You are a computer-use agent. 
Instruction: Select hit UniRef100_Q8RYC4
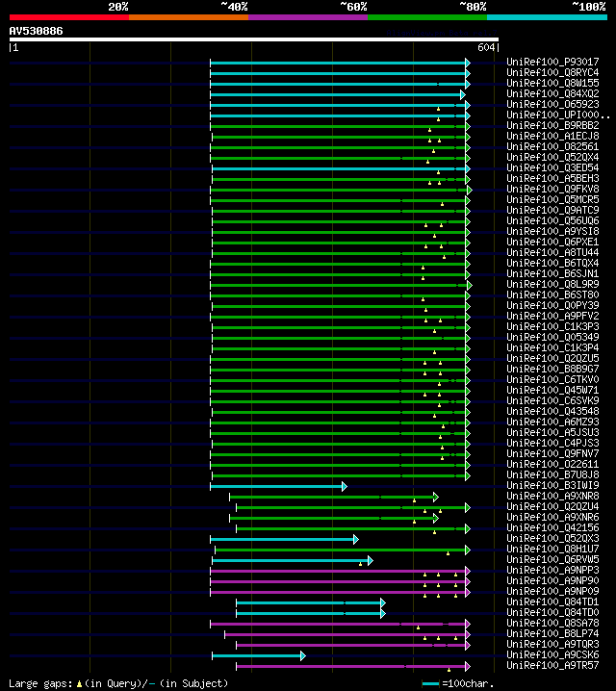(x=552, y=72)
